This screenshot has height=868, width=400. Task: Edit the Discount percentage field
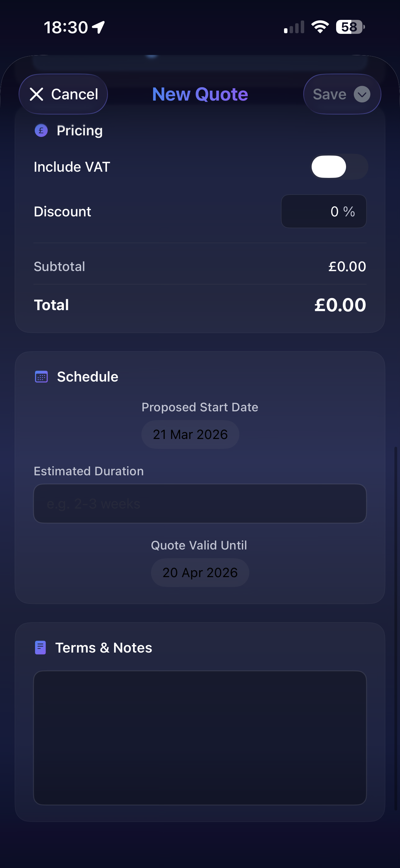coord(323,211)
